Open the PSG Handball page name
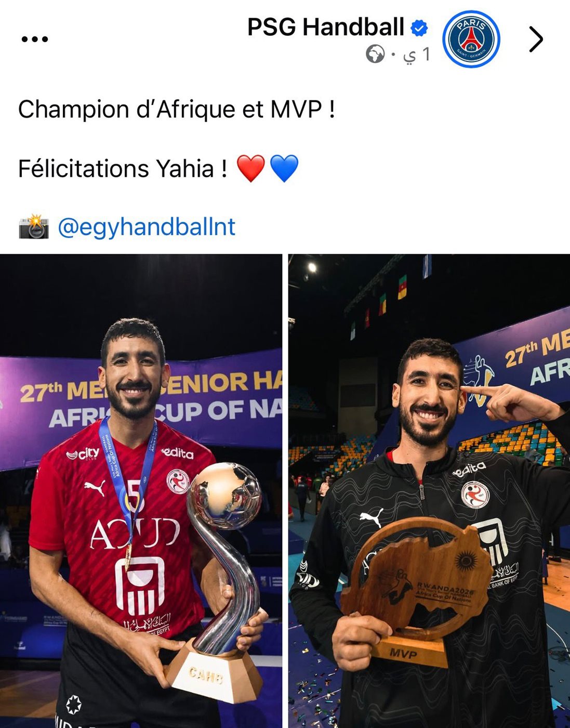 coord(325,27)
